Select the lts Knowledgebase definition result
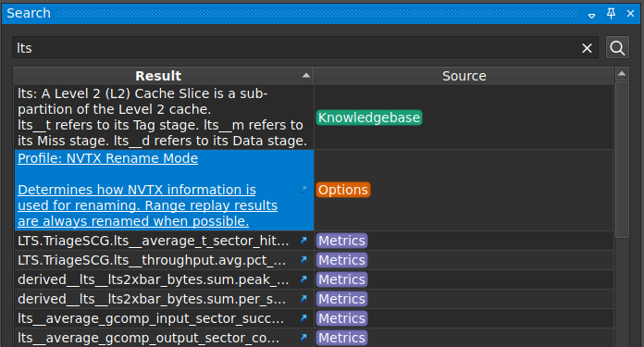644x347 pixels. coord(164,118)
